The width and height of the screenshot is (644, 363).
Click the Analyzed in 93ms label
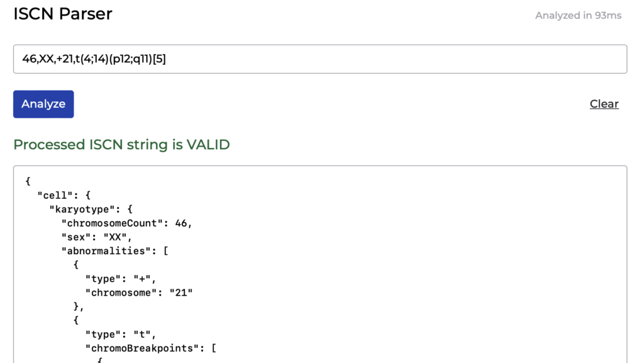click(x=579, y=16)
